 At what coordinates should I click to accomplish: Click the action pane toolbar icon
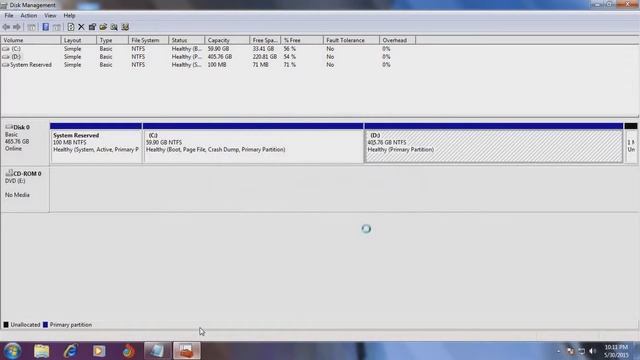click(57, 27)
